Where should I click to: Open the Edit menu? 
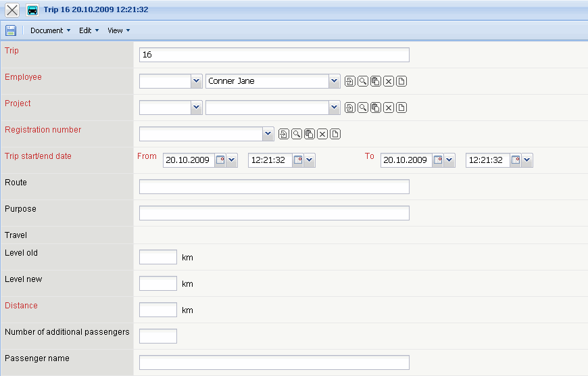click(x=89, y=30)
